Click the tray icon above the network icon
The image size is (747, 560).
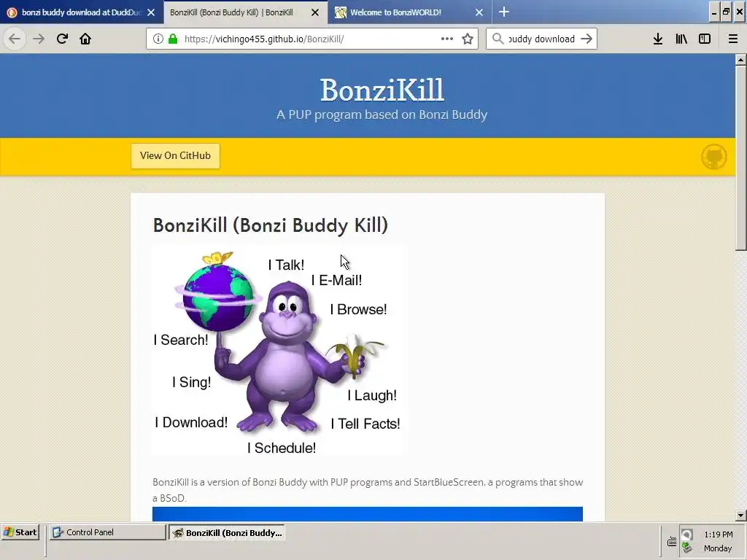tap(686, 534)
